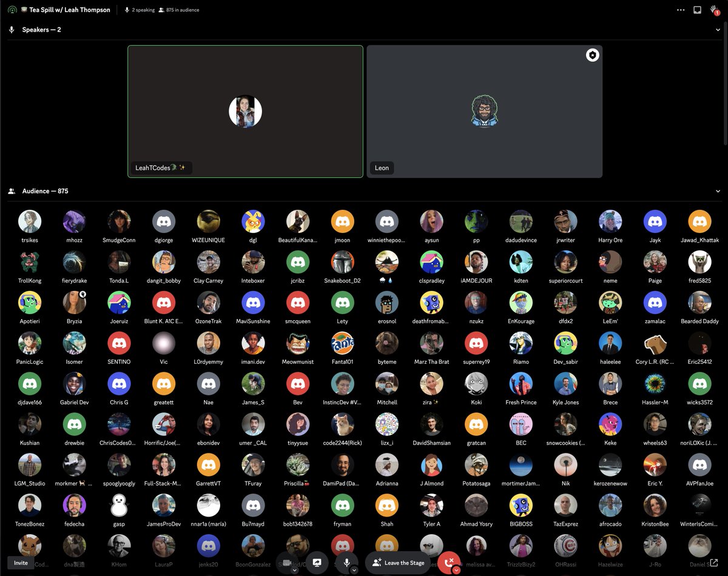The image size is (728, 576).
Task: Collapse the Speakers section
Action: tap(718, 29)
